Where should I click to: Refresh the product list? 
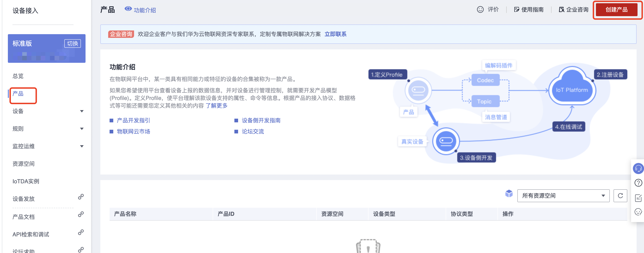pyautogui.click(x=620, y=196)
